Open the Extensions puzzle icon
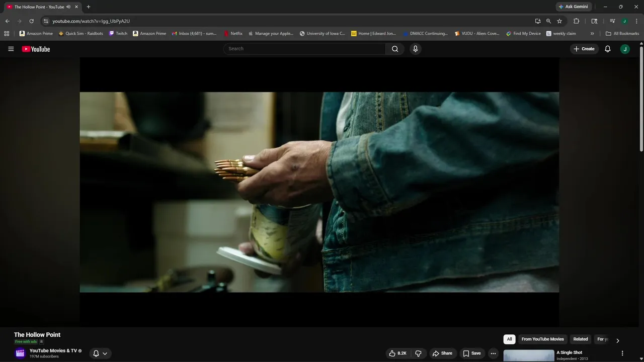644x362 pixels. coord(577,21)
